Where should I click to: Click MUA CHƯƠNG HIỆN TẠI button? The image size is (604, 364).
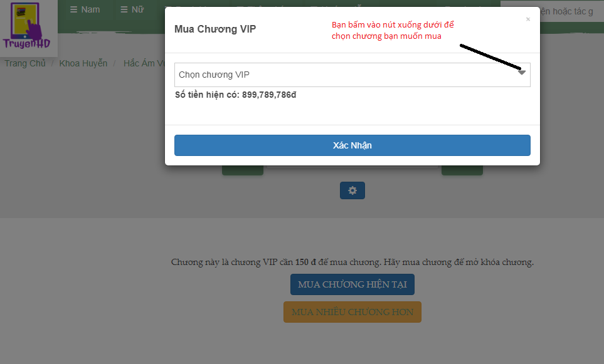click(352, 284)
